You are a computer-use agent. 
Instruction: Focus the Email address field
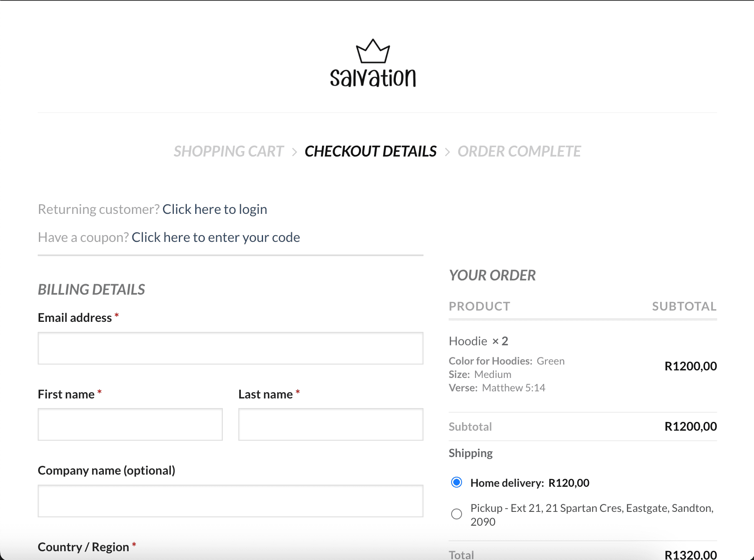click(x=230, y=348)
